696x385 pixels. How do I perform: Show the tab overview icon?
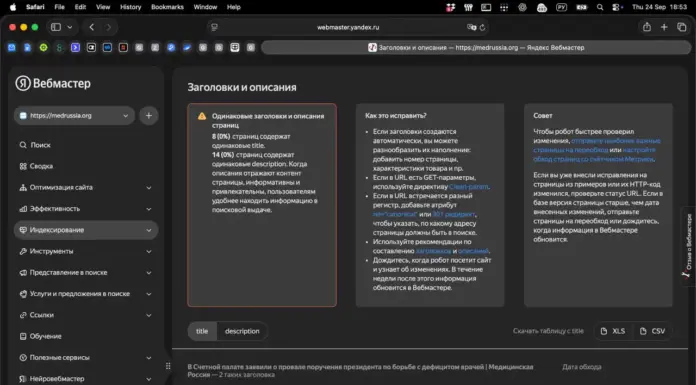click(x=682, y=27)
